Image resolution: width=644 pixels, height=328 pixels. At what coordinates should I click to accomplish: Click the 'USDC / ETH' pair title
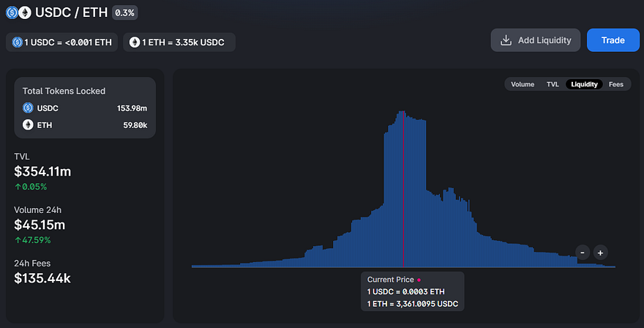pos(72,12)
